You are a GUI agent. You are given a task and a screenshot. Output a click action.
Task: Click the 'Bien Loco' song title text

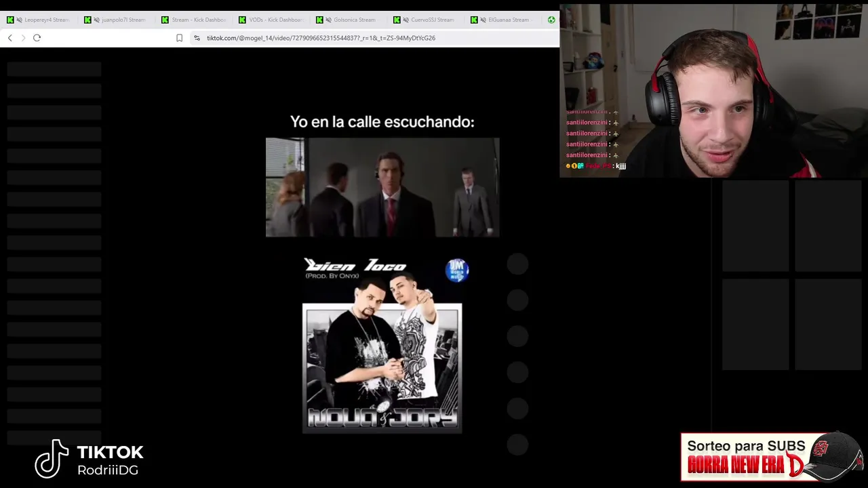(355, 265)
